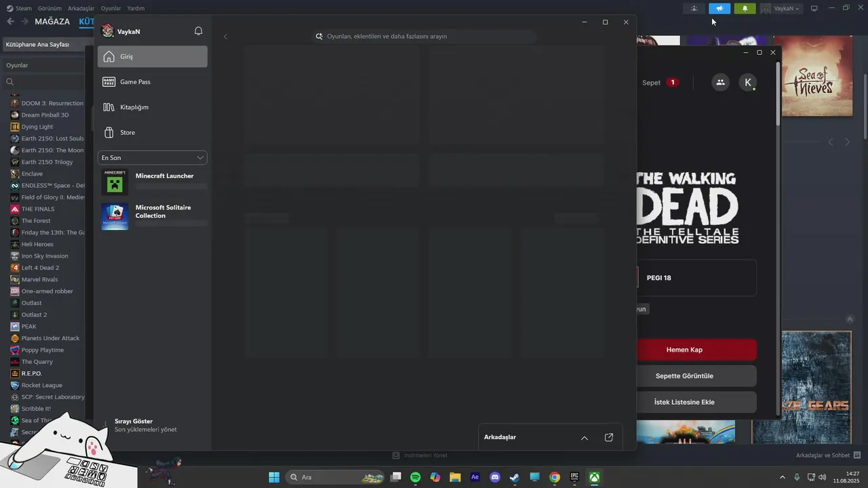Select Minecraft Launcher in the recent list
Image resolution: width=868 pixels, height=488 pixels.
pyautogui.click(x=154, y=182)
